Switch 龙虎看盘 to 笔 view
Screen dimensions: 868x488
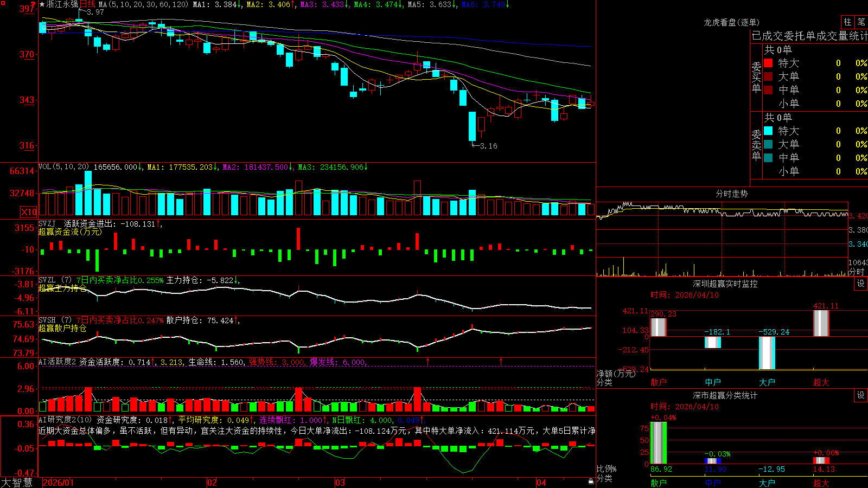tap(861, 22)
